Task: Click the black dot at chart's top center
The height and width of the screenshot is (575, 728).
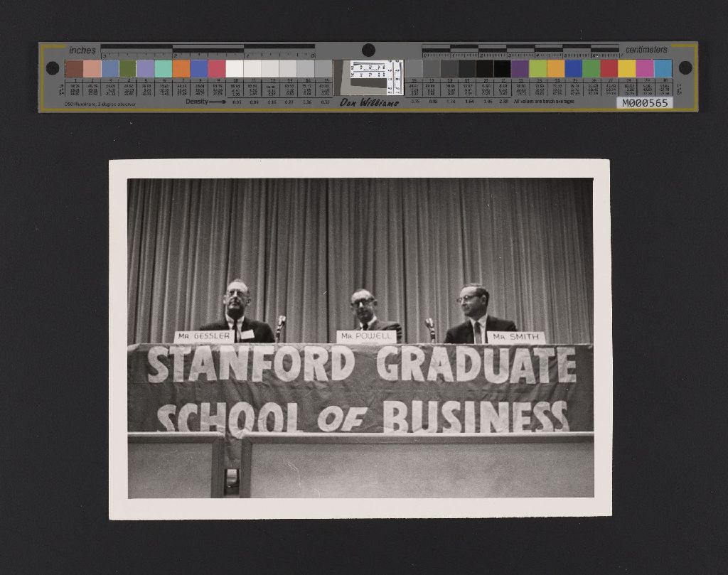Action: click(x=369, y=50)
